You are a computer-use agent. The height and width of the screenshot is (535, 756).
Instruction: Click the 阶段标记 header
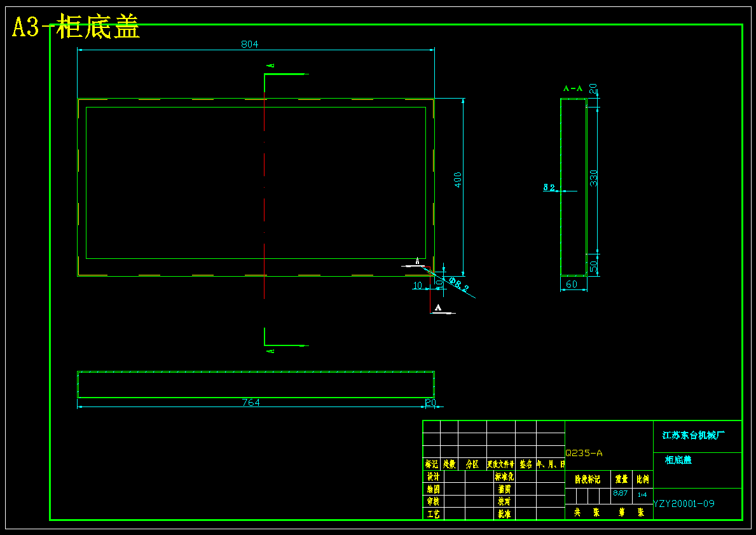pos(588,480)
